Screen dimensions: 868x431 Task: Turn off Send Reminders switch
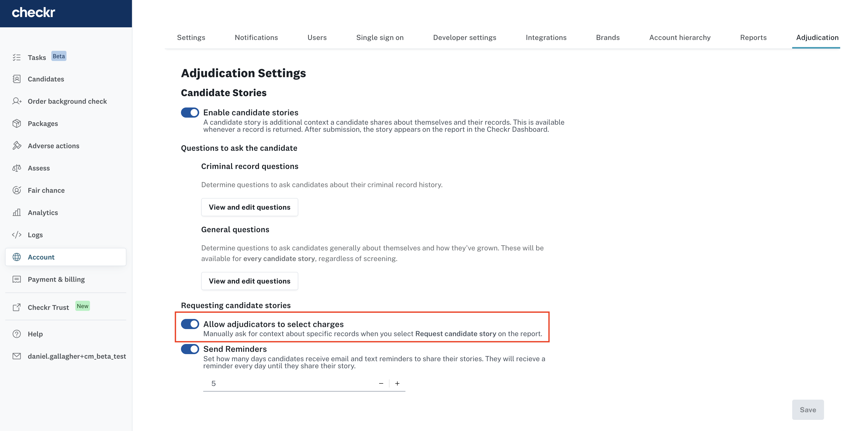click(190, 349)
